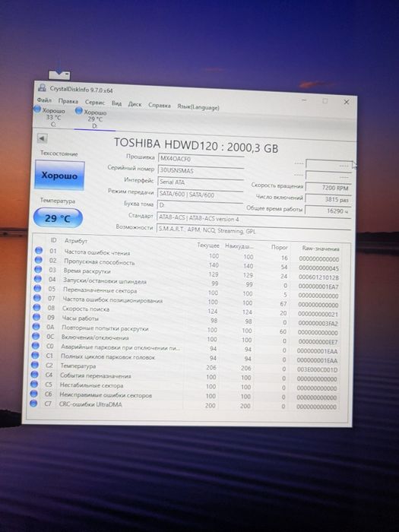Screen dimensions: 399x532
Task: Click status icon for attribute C4
Action: click(x=34, y=374)
